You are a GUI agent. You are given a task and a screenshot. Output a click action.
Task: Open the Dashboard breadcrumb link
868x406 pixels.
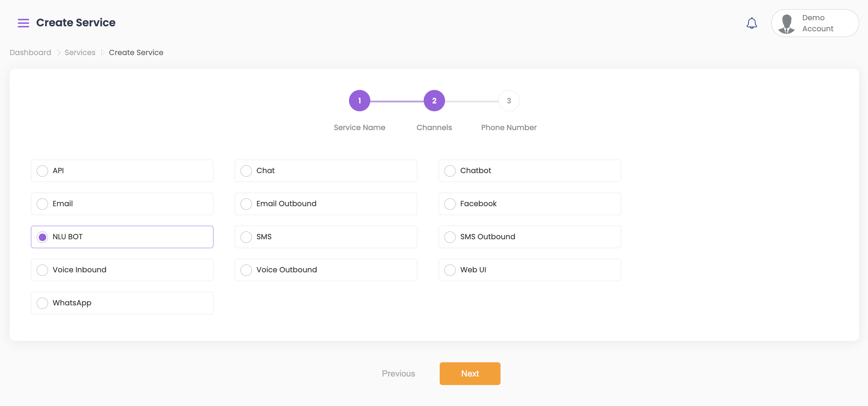tap(30, 53)
